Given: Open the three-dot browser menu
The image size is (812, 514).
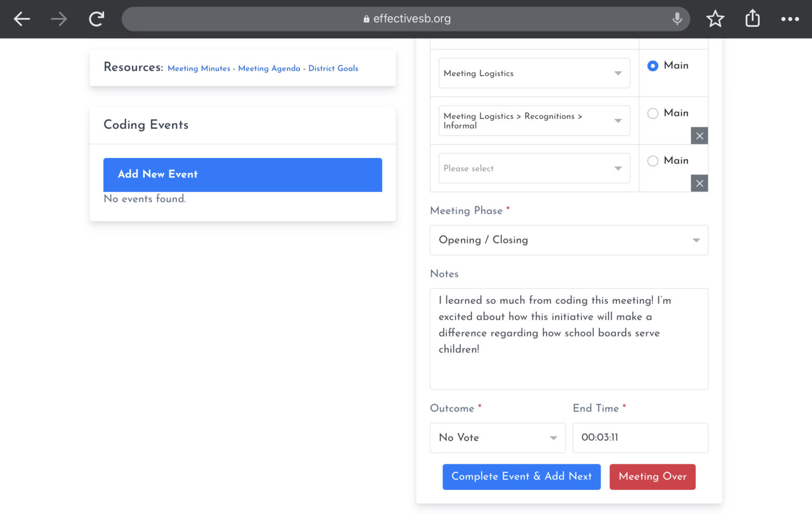Looking at the screenshot, I should 790,19.
